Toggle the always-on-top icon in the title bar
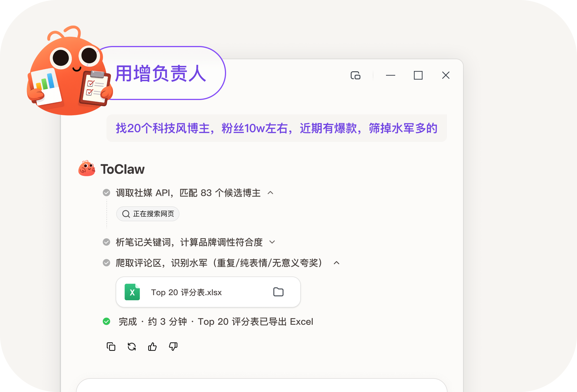 [x=356, y=75]
